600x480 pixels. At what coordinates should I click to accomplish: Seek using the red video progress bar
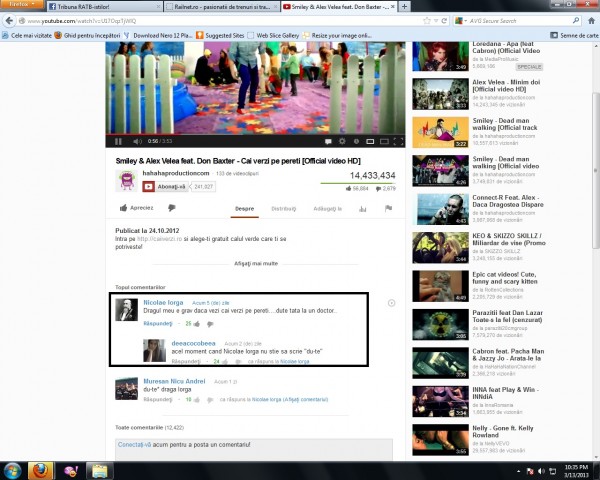[255, 135]
